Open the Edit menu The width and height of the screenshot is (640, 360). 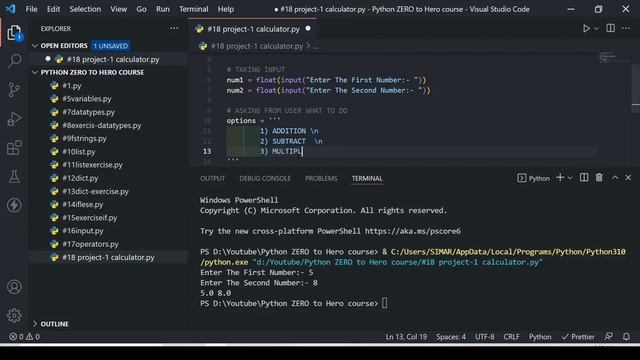[x=53, y=9]
